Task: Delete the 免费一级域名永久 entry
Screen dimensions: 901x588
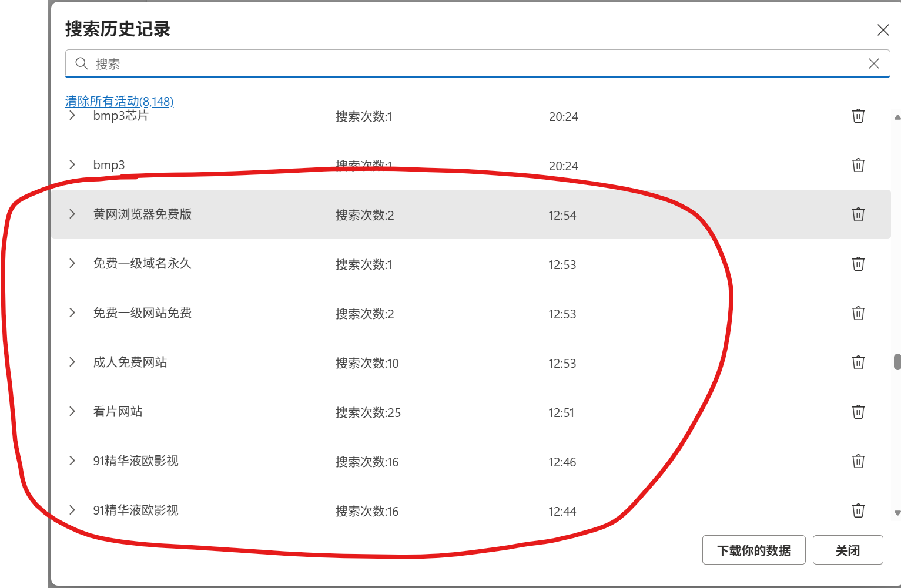Action: 858,264
